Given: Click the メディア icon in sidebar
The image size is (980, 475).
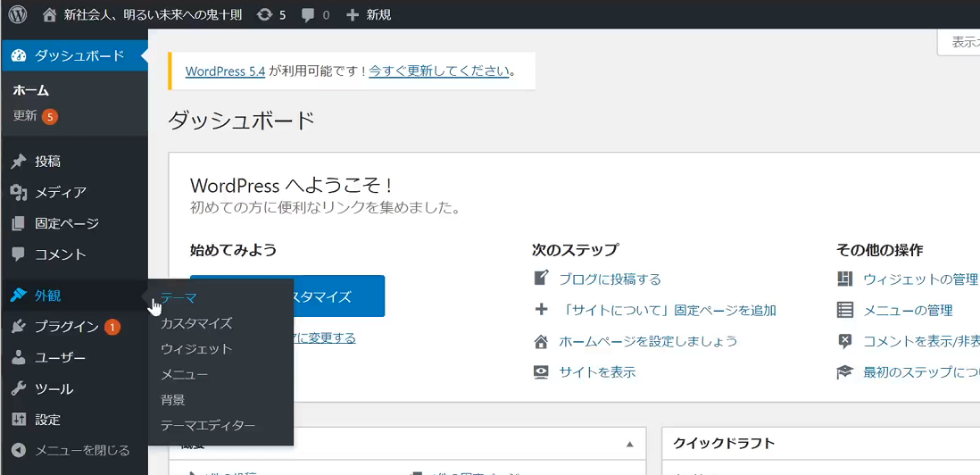Looking at the screenshot, I should [19, 193].
